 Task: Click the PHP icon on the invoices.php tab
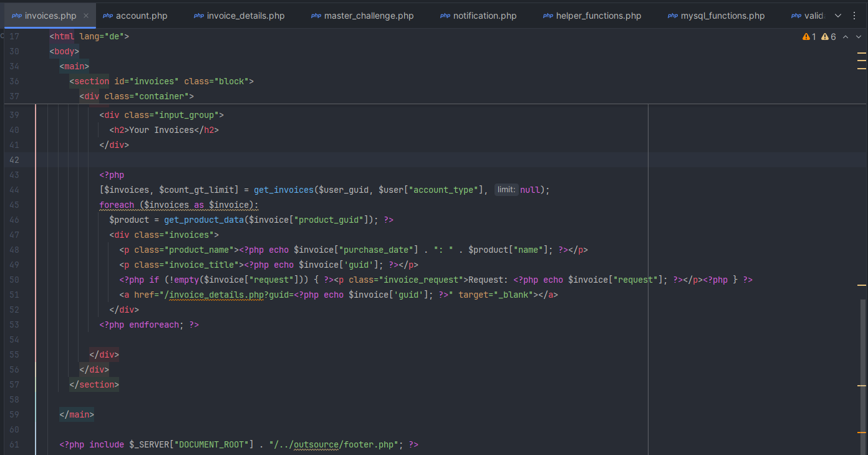tap(16, 16)
